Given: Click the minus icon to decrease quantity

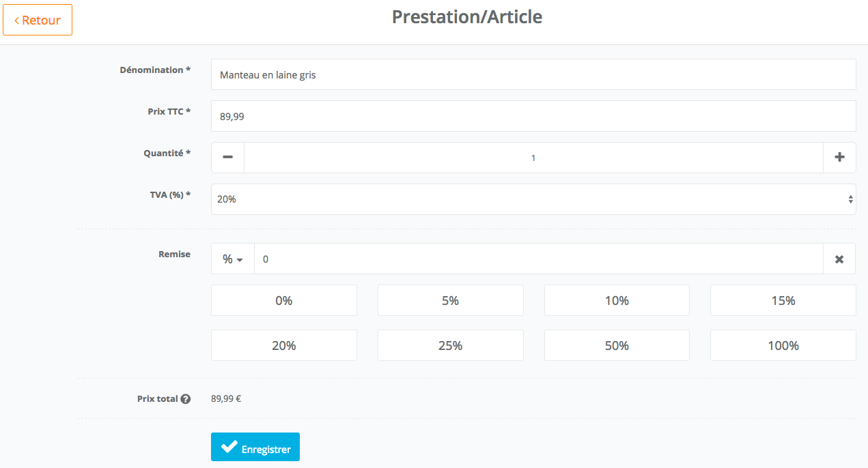Looking at the screenshot, I should click(x=228, y=158).
